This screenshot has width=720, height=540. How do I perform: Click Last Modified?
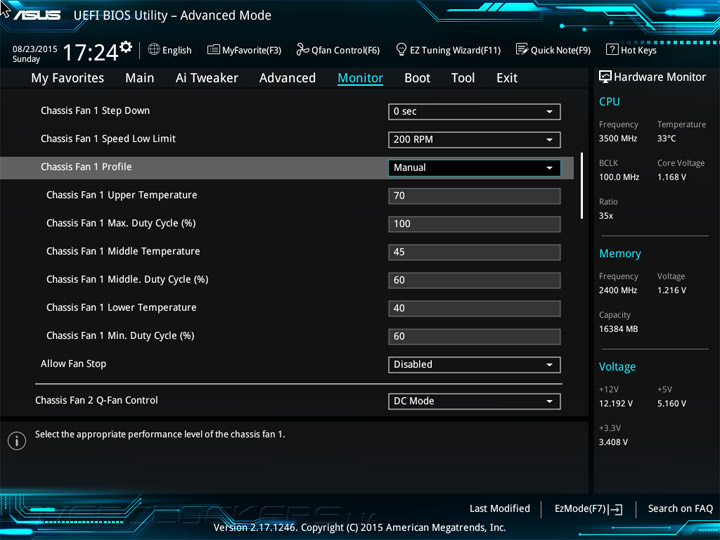[x=500, y=508]
